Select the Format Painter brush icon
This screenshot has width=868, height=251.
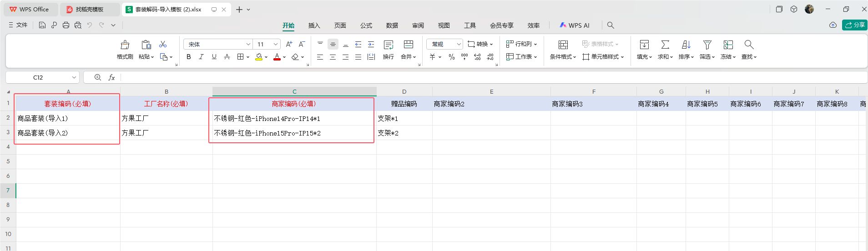point(125,45)
